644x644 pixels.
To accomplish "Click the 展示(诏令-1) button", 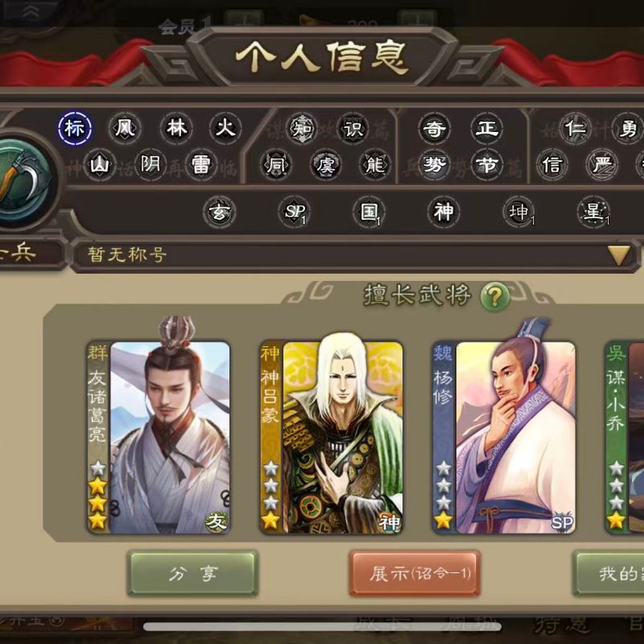I will pos(415,573).
